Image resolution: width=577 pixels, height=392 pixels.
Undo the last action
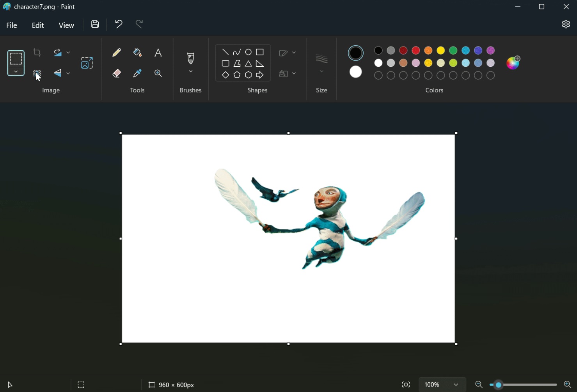[x=118, y=24]
